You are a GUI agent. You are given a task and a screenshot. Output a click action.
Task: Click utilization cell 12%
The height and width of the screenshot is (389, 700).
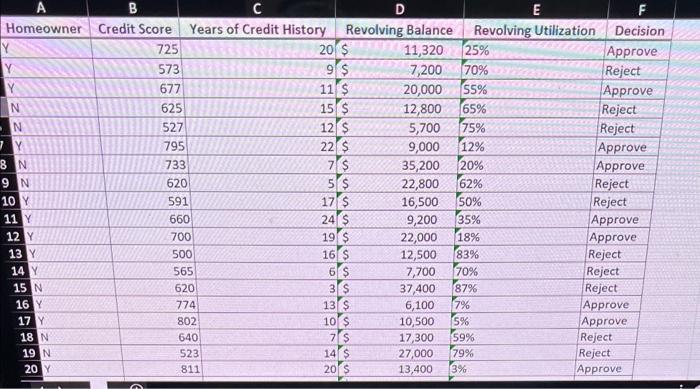point(528,147)
